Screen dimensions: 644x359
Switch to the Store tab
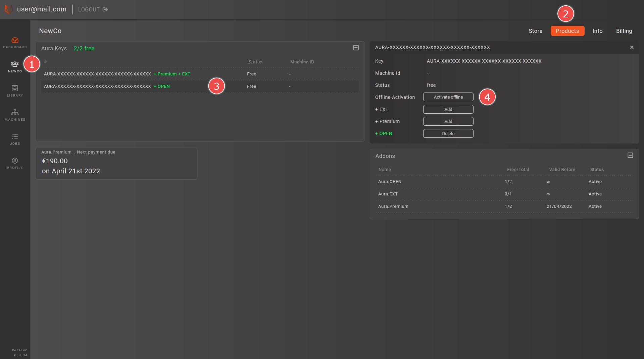[x=535, y=31]
